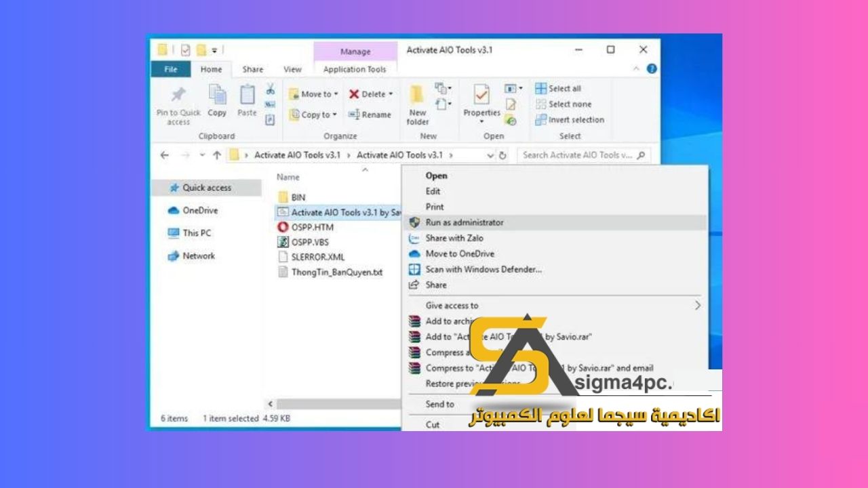The height and width of the screenshot is (488, 868).
Task: Click the Invert selection button
Action: pyautogui.click(x=570, y=120)
